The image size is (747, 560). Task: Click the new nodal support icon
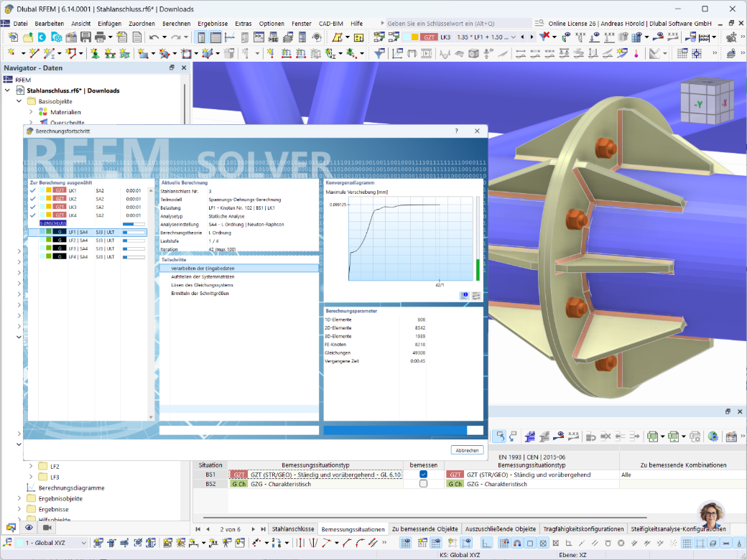tap(96, 53)
